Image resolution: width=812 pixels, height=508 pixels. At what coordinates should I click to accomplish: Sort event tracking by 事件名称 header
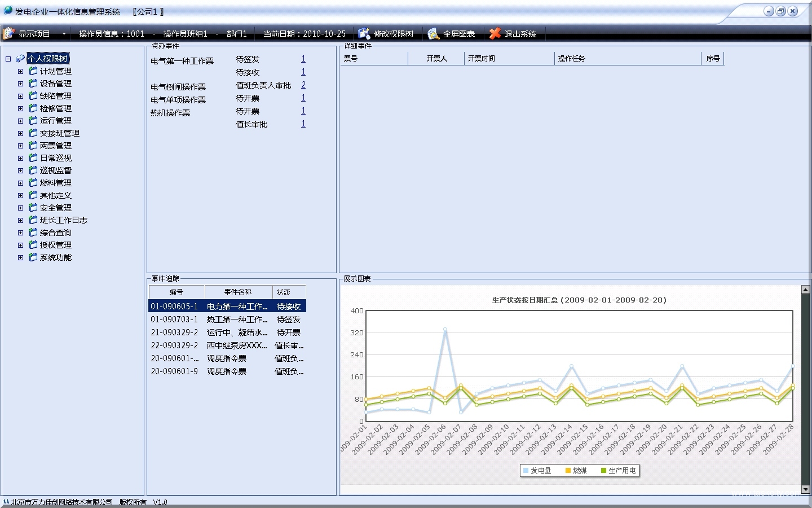[x=239, y=292]
